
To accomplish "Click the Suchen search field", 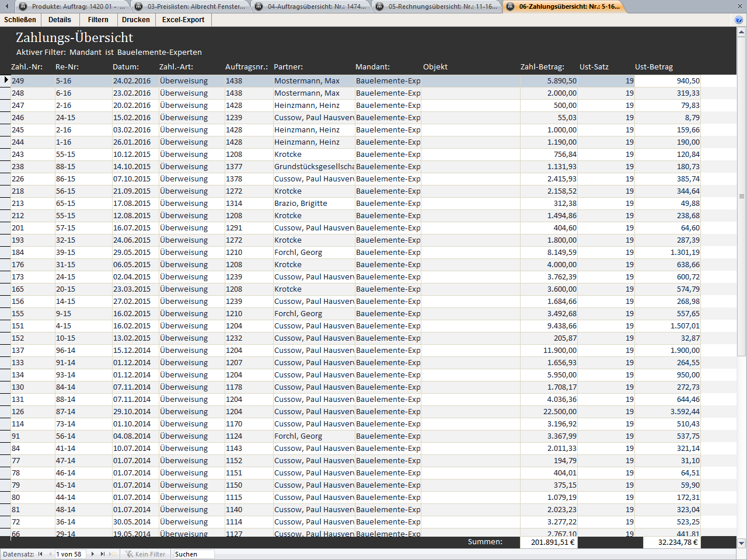I will click(x=193, y=554).
